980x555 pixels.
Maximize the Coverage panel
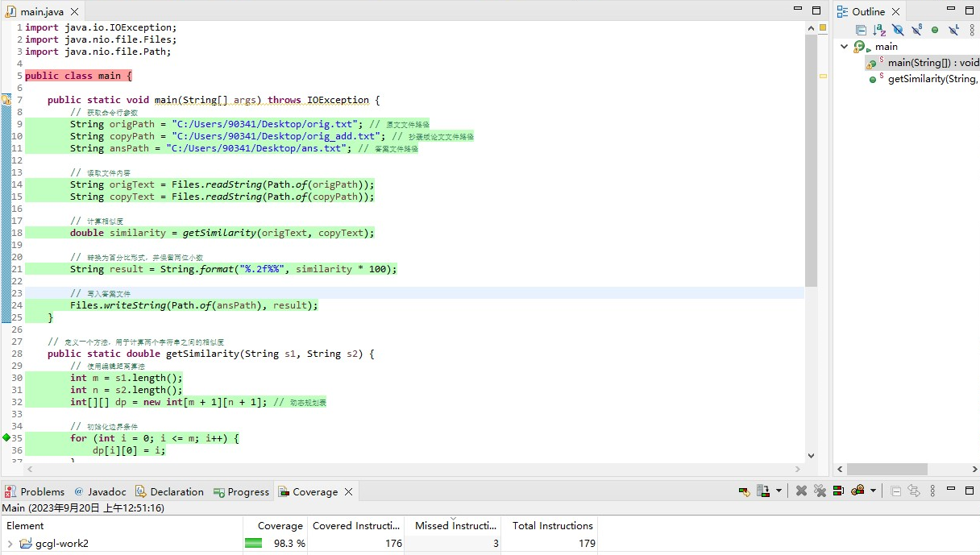[x=970, y=491]
